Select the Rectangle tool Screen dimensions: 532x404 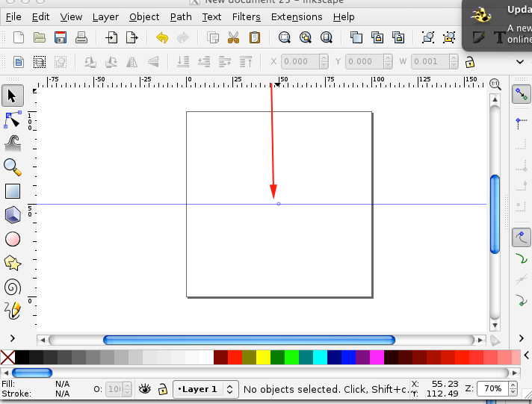(13, 191)
